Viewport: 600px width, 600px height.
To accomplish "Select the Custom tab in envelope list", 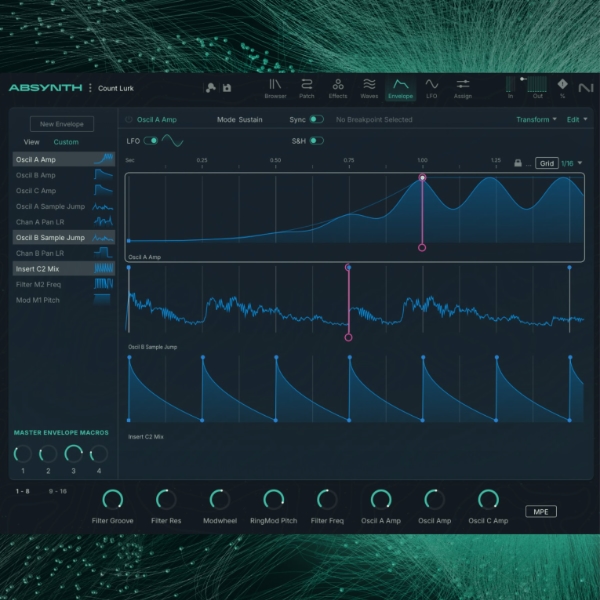I will click(x=66, y=142).
